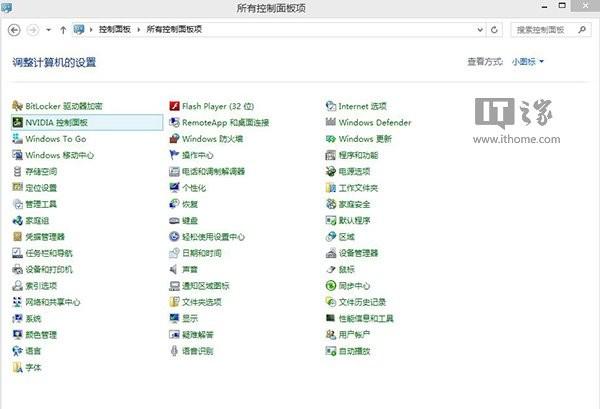Open the 索引选项 link
The image size is (600, 409).
coord(41,286)
